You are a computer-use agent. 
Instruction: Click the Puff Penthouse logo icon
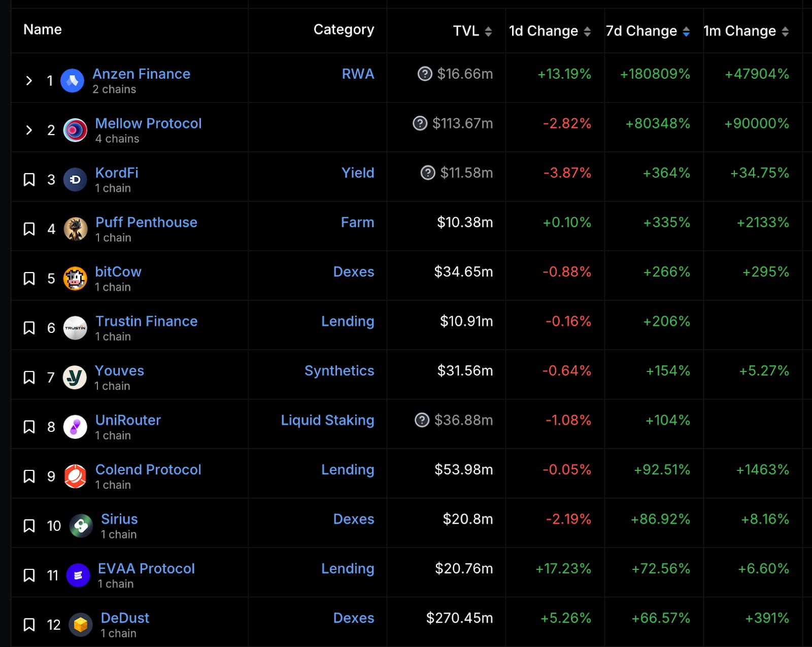click(75, 229)
